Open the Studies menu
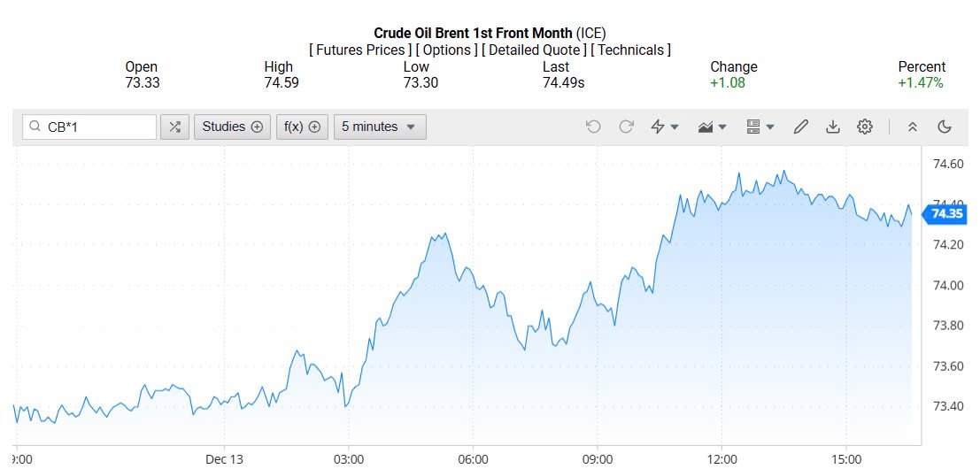Screen dimensions: 980x469 (x=232, y=127)
